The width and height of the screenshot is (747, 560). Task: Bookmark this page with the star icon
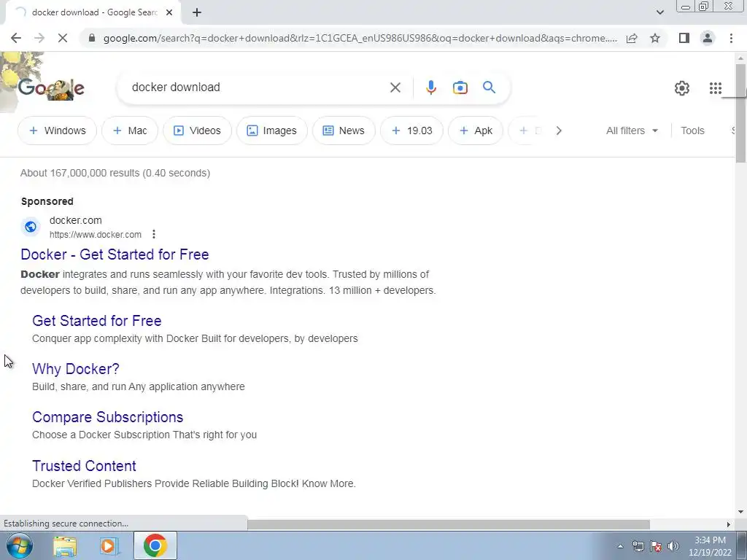655,38
